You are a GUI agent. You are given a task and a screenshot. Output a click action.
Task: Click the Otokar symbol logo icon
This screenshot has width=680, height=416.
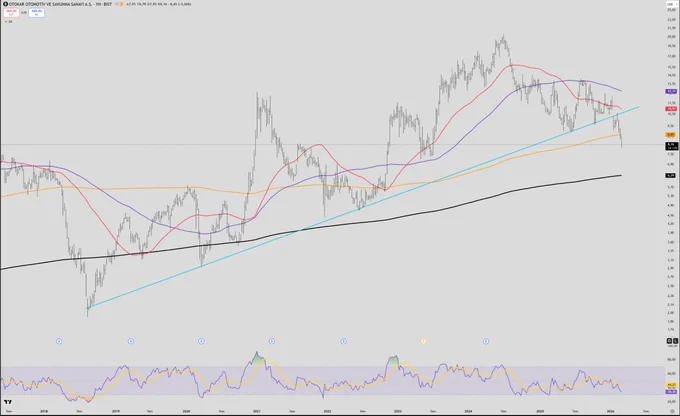click(x=5, y=4)
